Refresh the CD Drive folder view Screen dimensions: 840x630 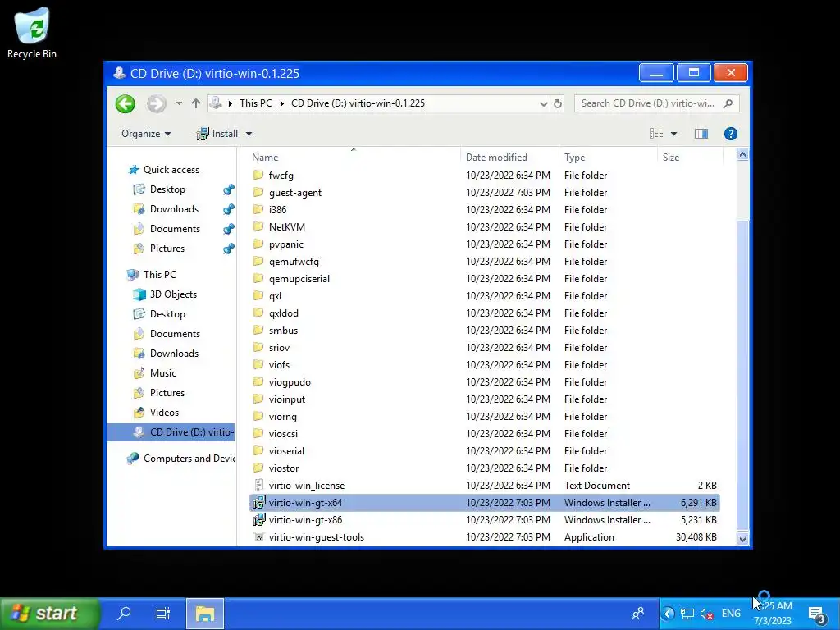558,103
